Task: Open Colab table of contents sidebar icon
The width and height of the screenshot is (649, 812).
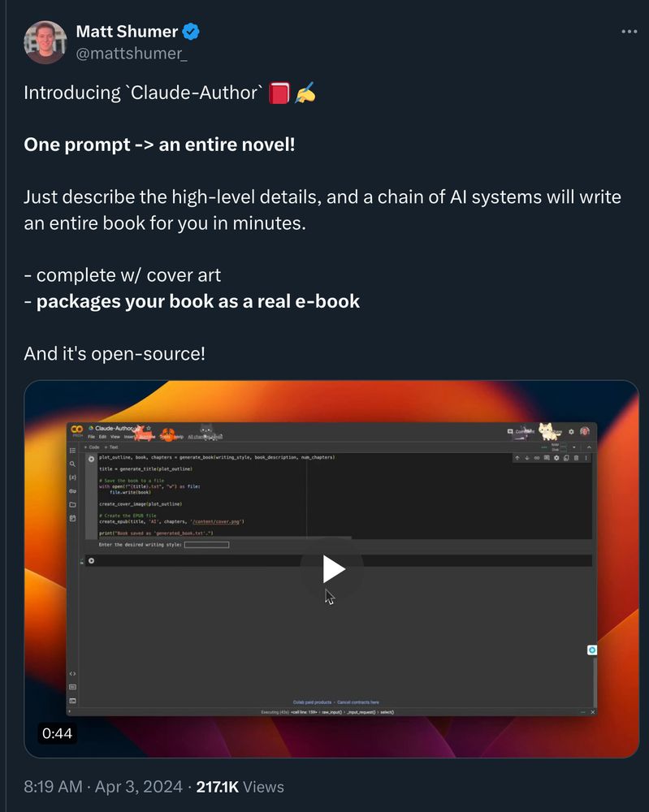Action: [x=72, y=451]
